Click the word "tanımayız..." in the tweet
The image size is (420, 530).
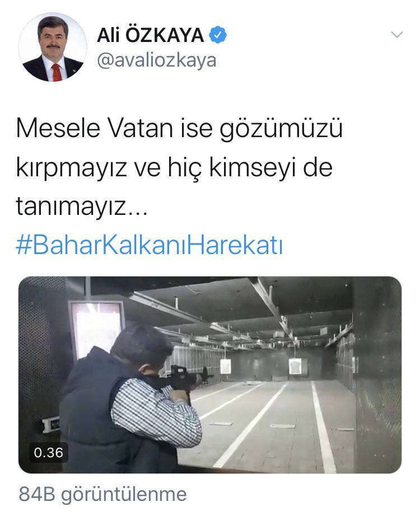[x=82, y=206]
